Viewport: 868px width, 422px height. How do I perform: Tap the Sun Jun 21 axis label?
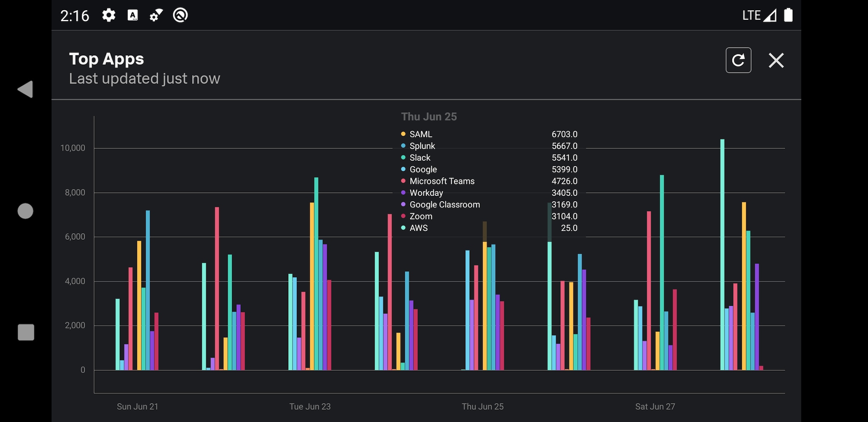point(137,407)
